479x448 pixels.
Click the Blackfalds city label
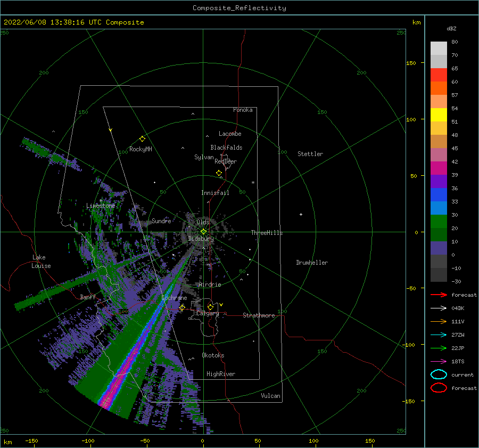[x=226, y=148]
